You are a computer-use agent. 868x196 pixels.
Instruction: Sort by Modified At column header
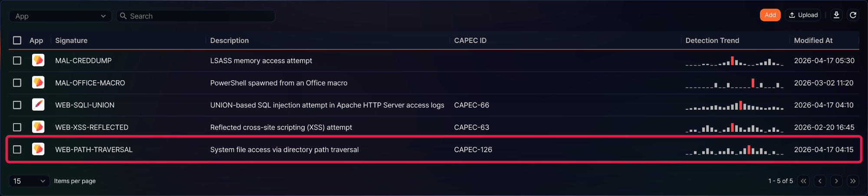pos(813,40)
